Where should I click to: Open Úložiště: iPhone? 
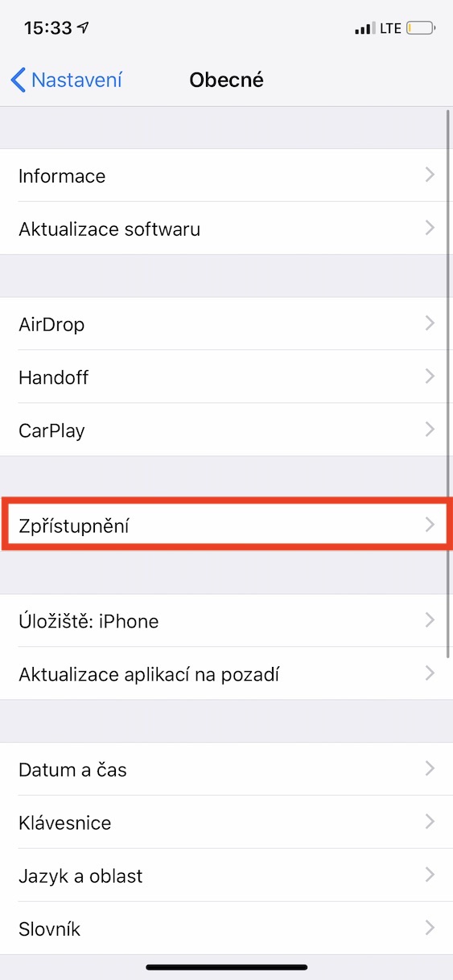pyautogui.click(x=226, y=620)
